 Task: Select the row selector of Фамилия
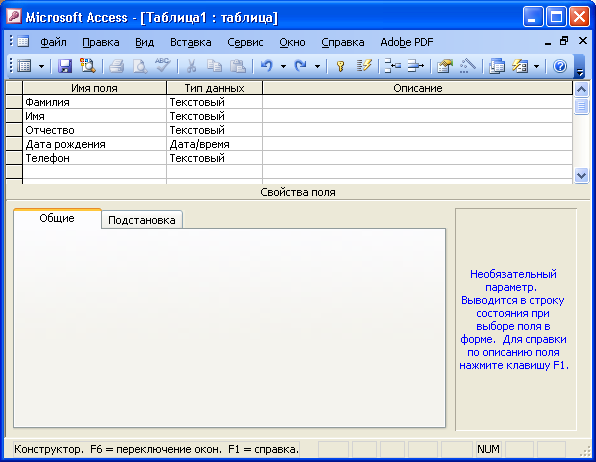tap(14, 102)
